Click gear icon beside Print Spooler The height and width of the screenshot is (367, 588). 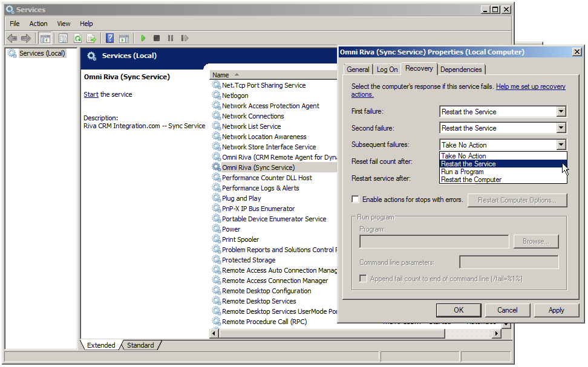point(217,239)
